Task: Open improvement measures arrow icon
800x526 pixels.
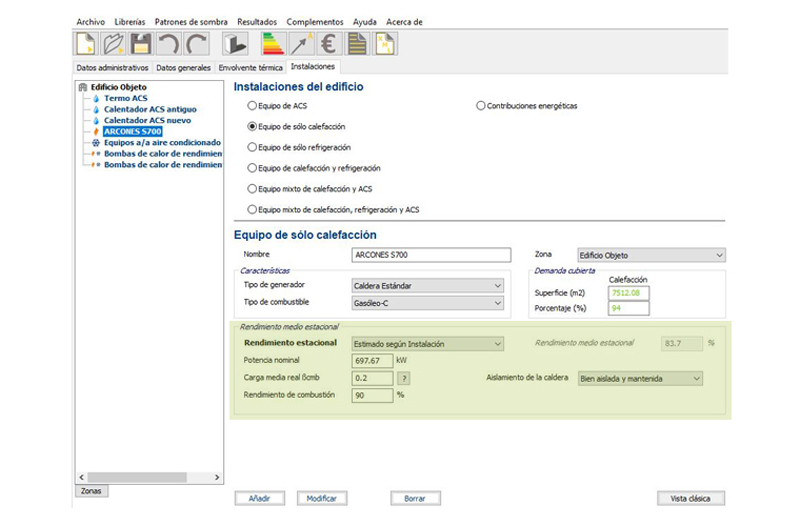Action: (301, 43)
